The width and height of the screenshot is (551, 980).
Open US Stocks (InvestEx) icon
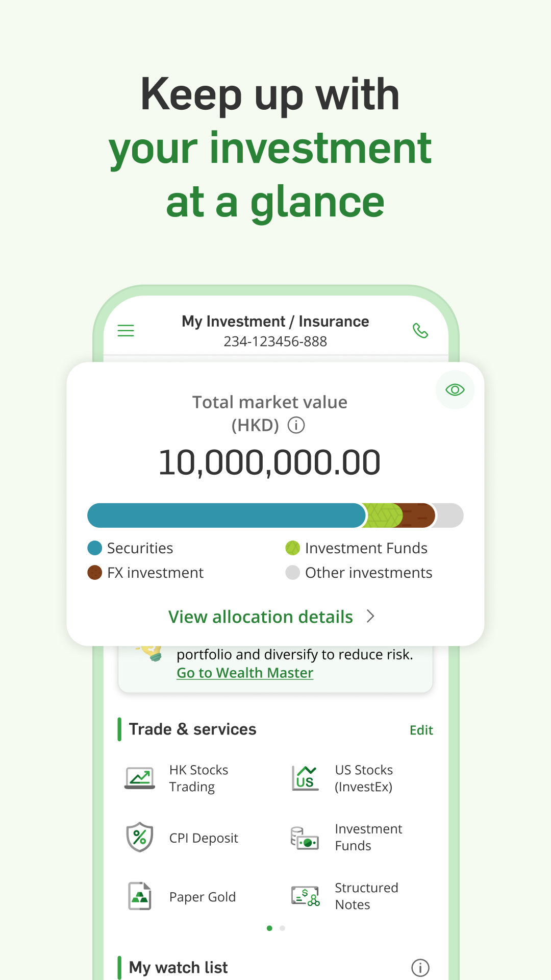305,778
